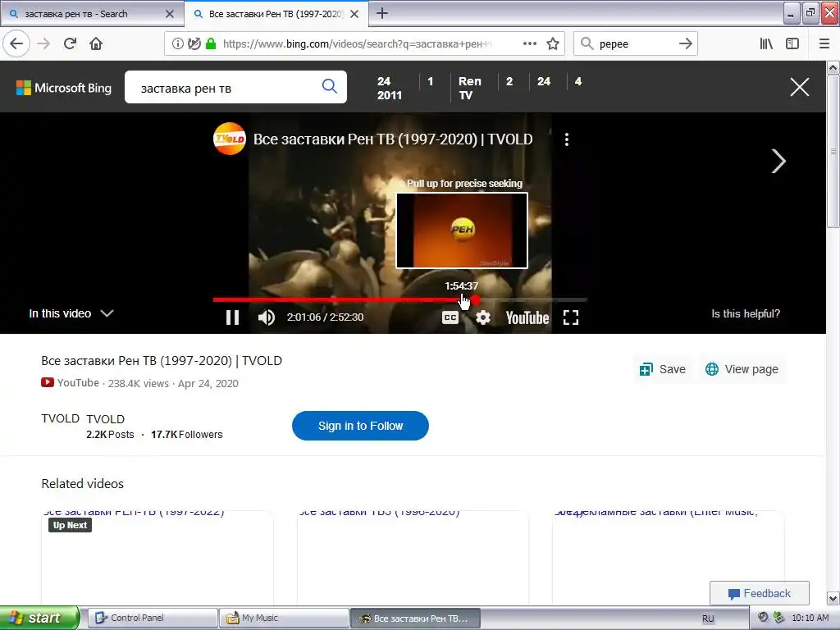This screenshot has height=630, width=840.
Task: Open the browser home page
Action: [96, 44]
